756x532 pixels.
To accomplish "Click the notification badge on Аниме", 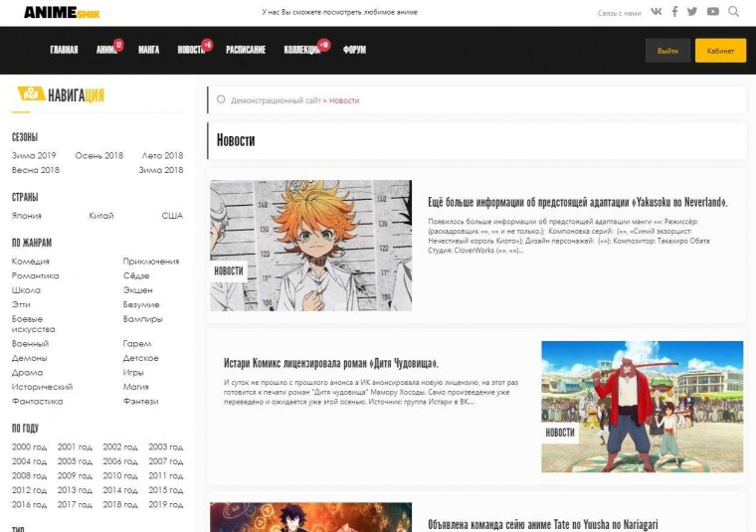I will pyautogui.click(x=118, y=45).
